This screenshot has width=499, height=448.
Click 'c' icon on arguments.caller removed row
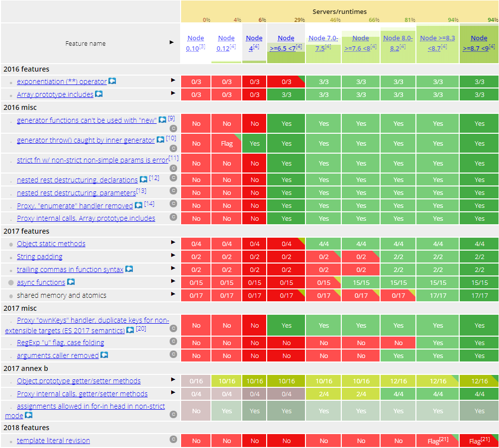(x=173, y=354)
